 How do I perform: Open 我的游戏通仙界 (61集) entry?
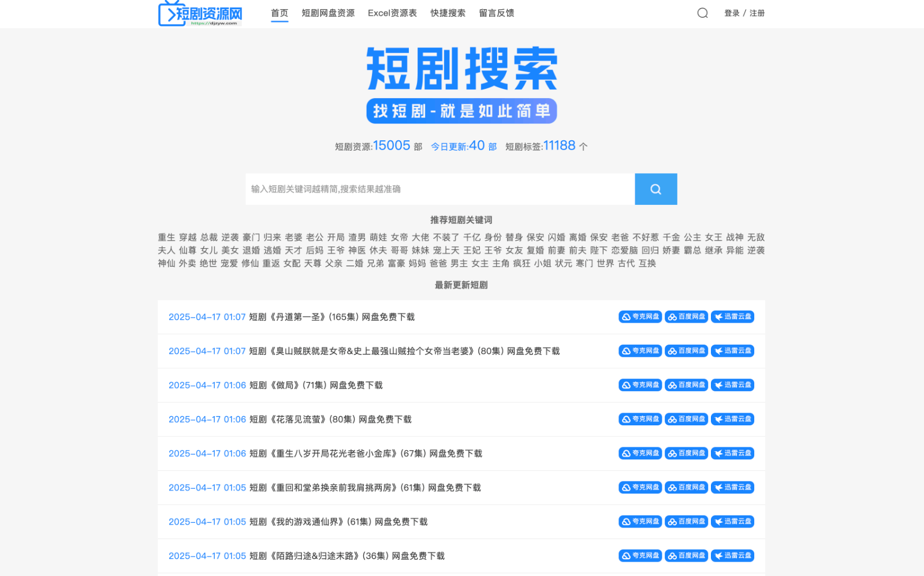tap(338, 522)
